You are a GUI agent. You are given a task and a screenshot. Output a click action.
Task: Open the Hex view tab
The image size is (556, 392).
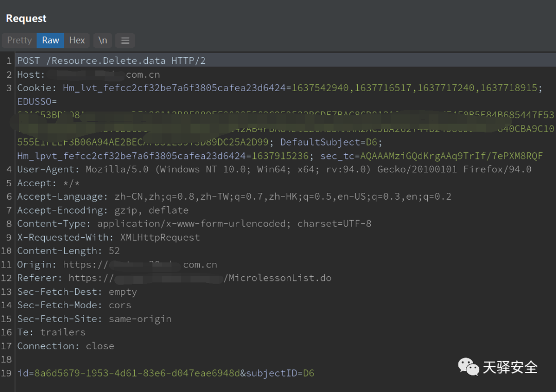(77, 41)
